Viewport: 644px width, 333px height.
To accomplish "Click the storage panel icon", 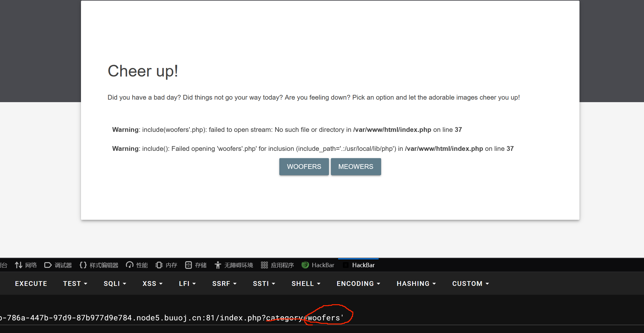I will pyautogui.click(x=189, y=265).
